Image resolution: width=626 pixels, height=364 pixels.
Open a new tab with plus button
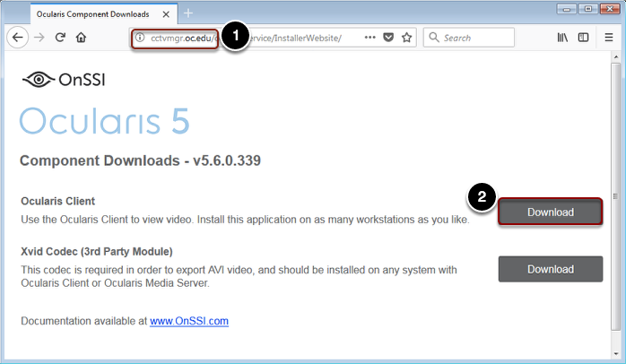188,13
